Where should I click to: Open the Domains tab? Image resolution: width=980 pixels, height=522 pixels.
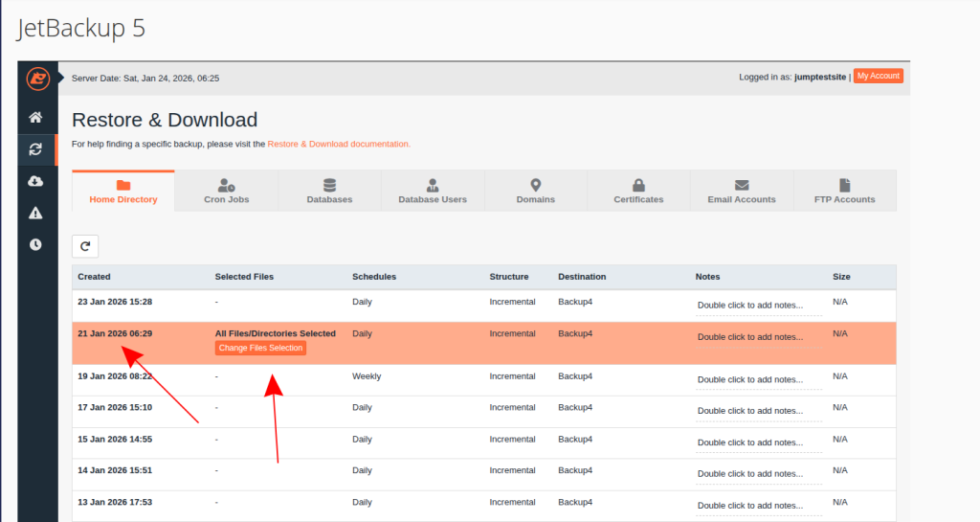[535, 191]
